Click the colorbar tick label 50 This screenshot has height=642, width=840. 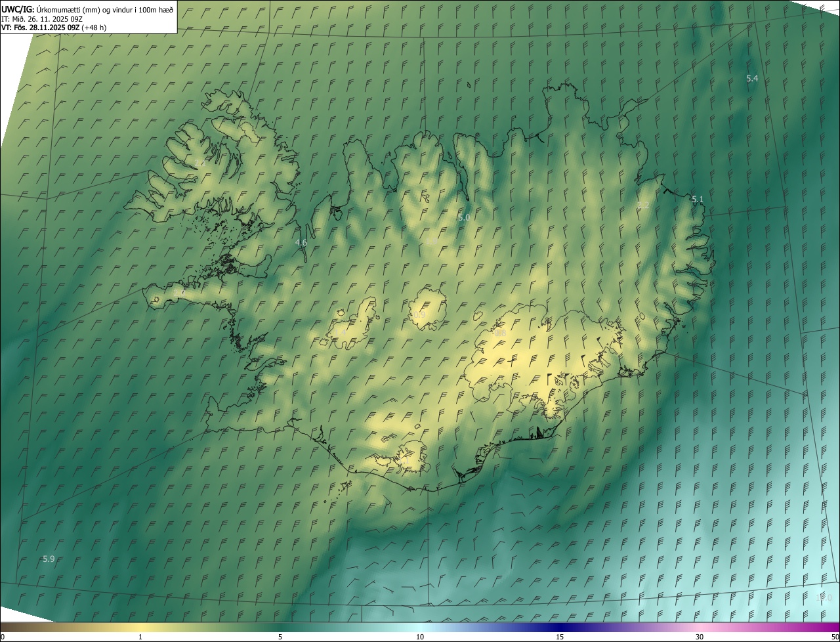(x=835, y=637)
